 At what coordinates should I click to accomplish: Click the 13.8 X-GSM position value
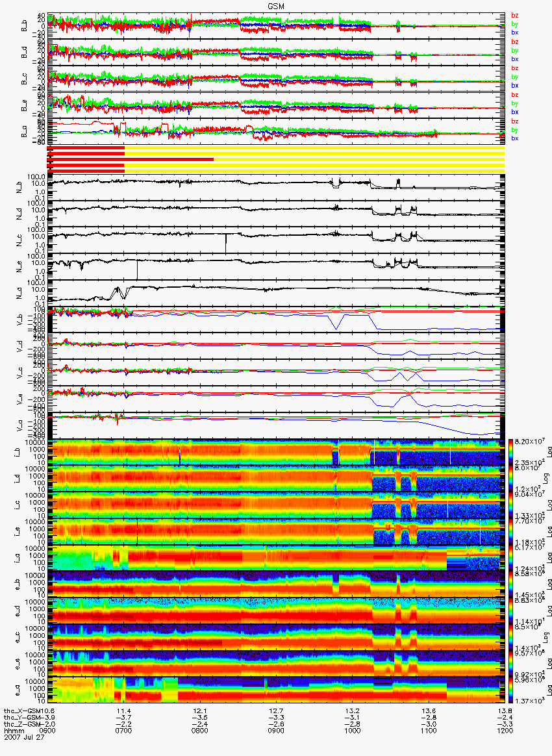click(505, 711)
